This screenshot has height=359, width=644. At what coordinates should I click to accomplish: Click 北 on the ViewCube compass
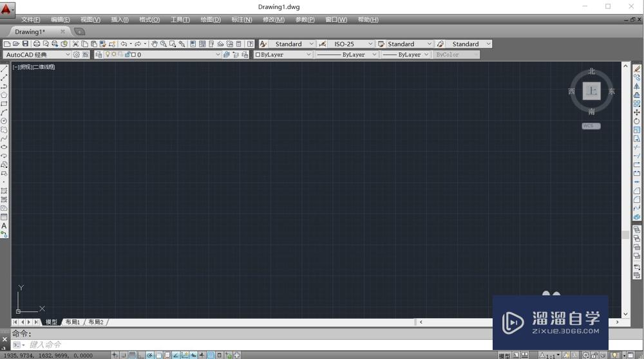[x=591, y=71]
